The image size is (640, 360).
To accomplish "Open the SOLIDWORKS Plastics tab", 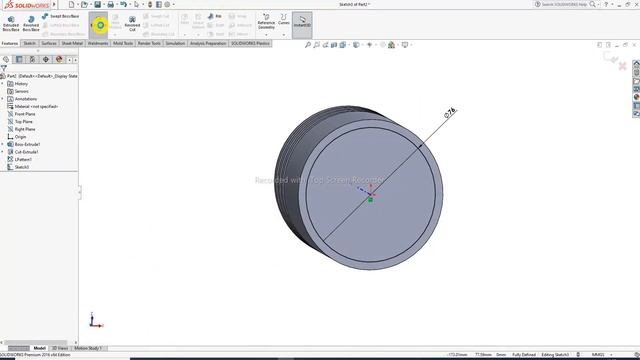I will [x=250, y=43].
